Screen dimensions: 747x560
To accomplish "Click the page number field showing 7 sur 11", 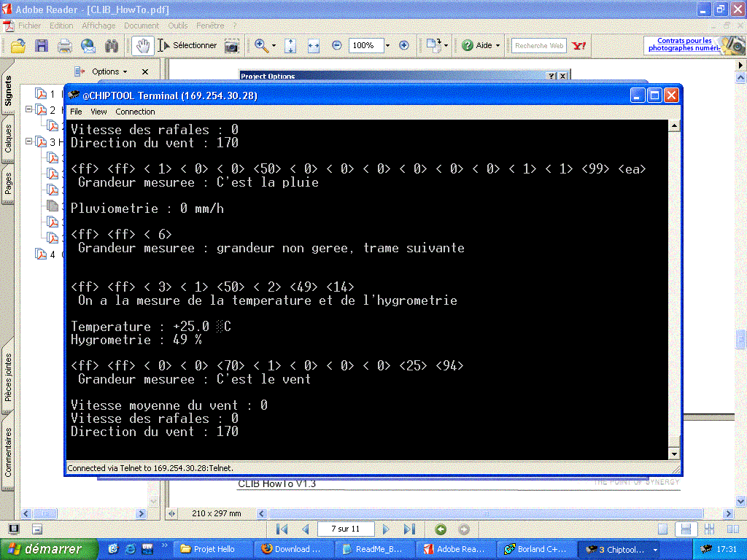I will click(346, 529).
